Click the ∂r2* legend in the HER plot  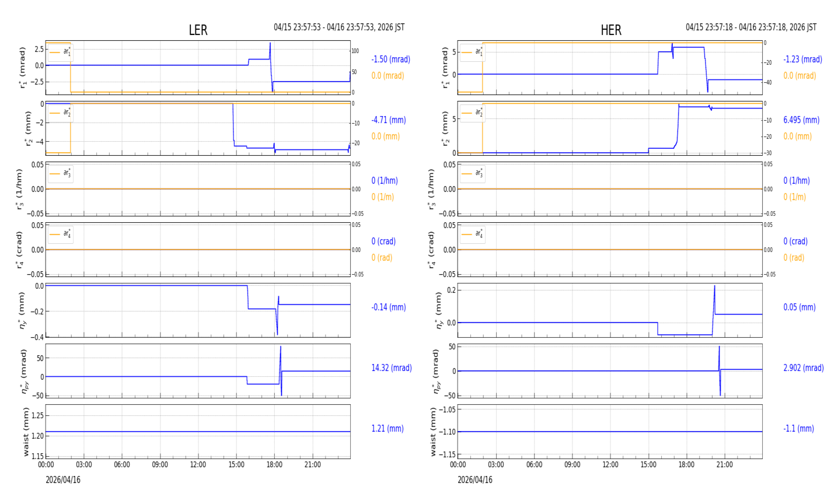(x=473, y=113)
